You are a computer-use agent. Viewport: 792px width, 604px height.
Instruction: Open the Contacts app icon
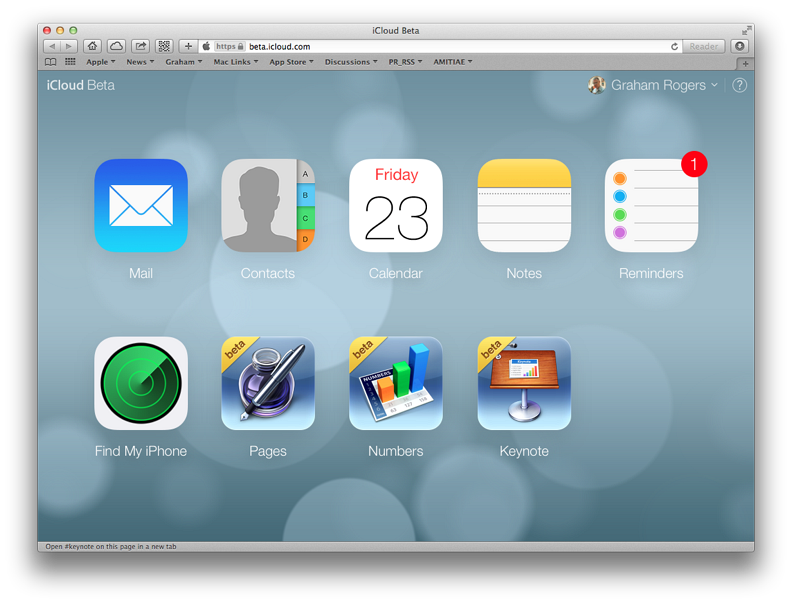[x=268, y=206]
